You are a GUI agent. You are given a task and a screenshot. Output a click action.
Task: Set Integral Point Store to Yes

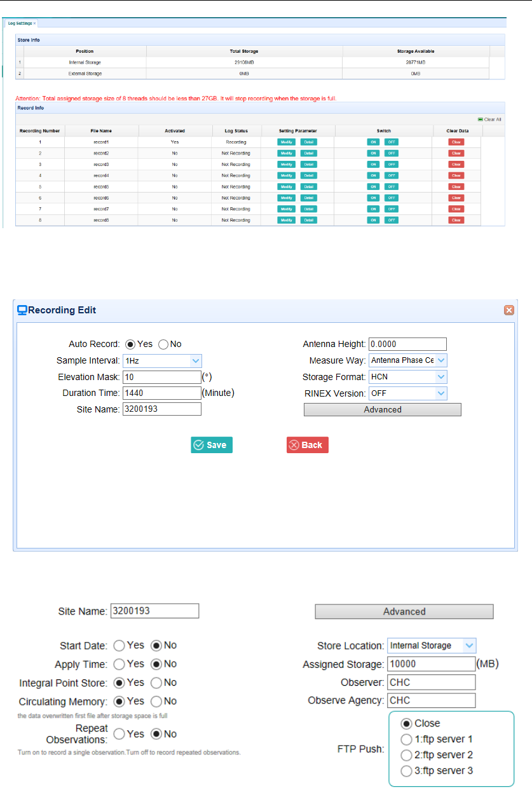click(119, 683)
